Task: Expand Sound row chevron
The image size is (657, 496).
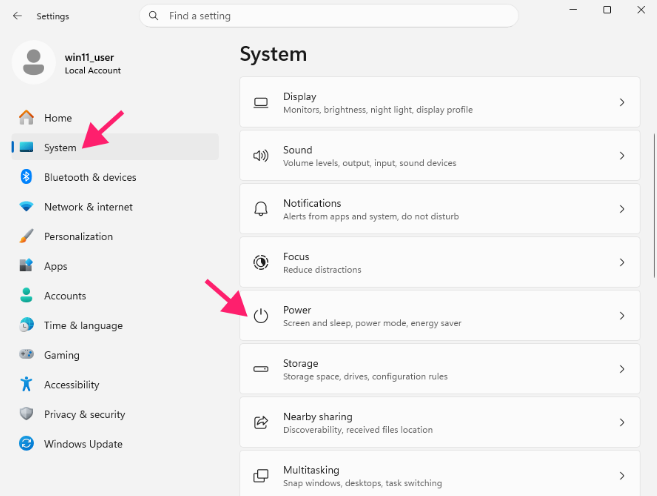Action: click(x=622, y=156)
